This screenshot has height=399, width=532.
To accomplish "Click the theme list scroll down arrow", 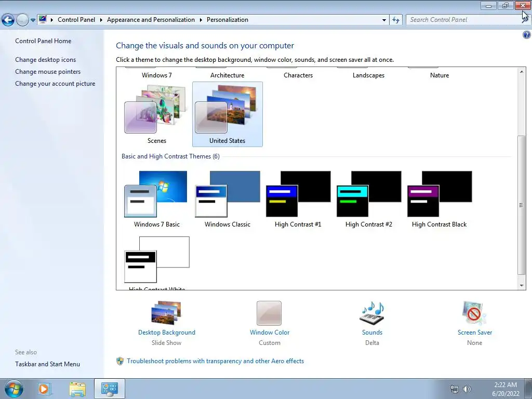I will (x=522, y=286).
